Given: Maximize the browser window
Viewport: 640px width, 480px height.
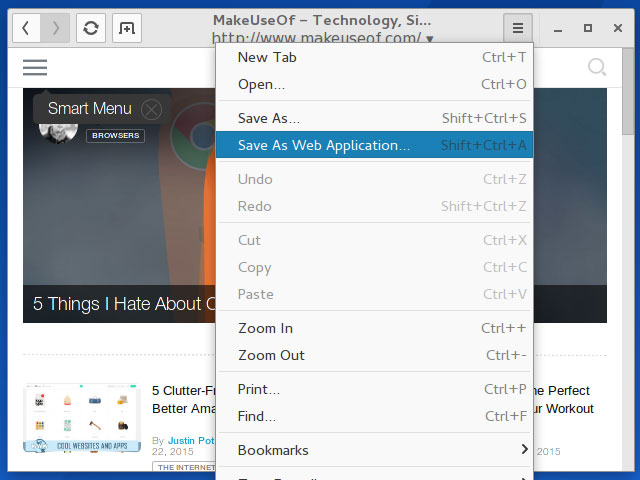Looking at the screenshot, I should coord(588,28).
